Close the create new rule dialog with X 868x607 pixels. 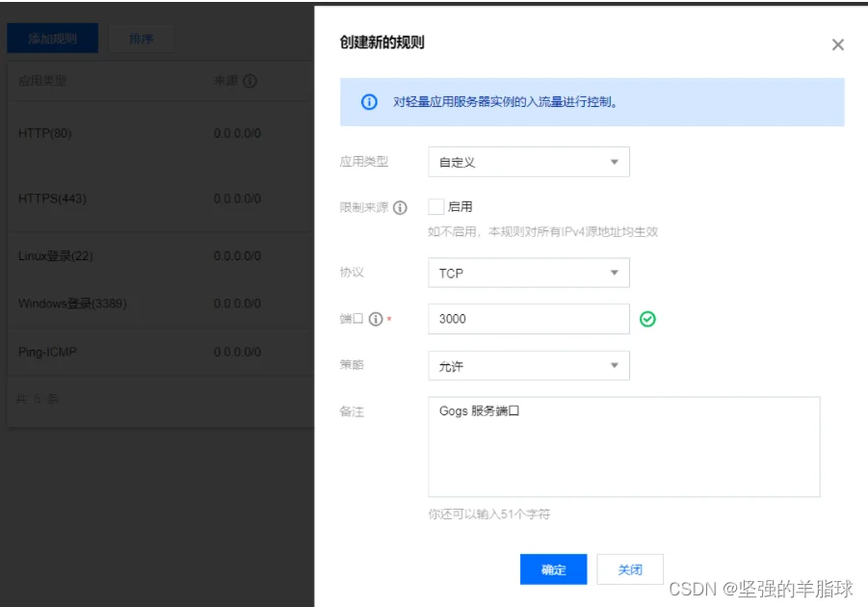837,45
